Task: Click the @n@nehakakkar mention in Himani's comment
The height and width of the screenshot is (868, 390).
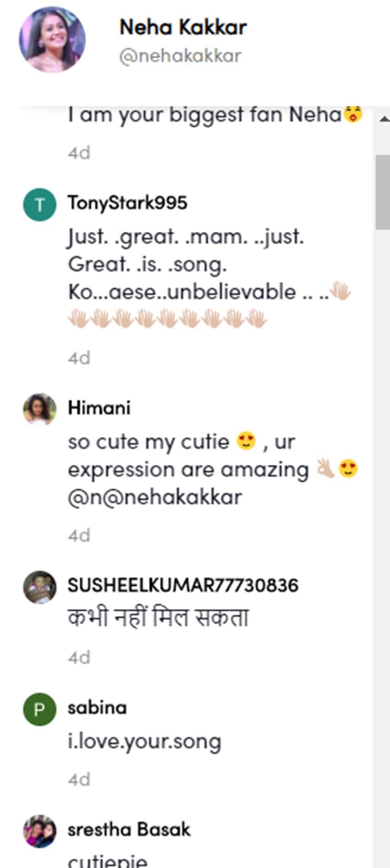Action: (x=155, y=497)
